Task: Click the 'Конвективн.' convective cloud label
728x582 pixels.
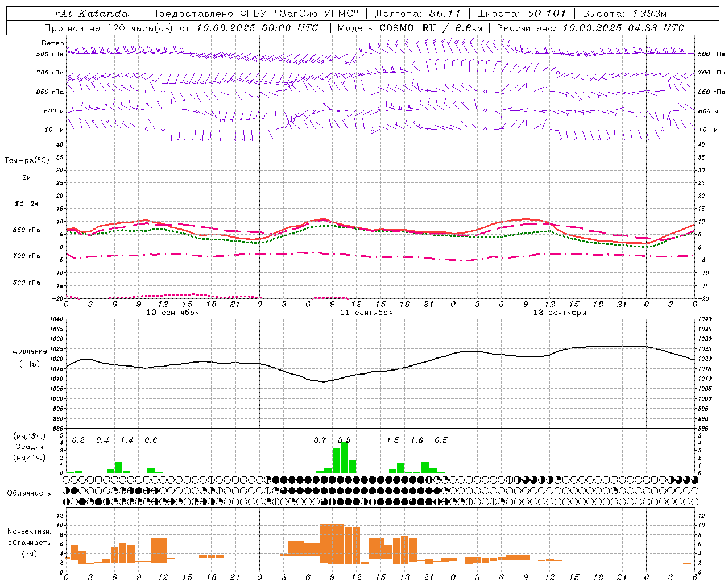Action: [x=29, y=531]
